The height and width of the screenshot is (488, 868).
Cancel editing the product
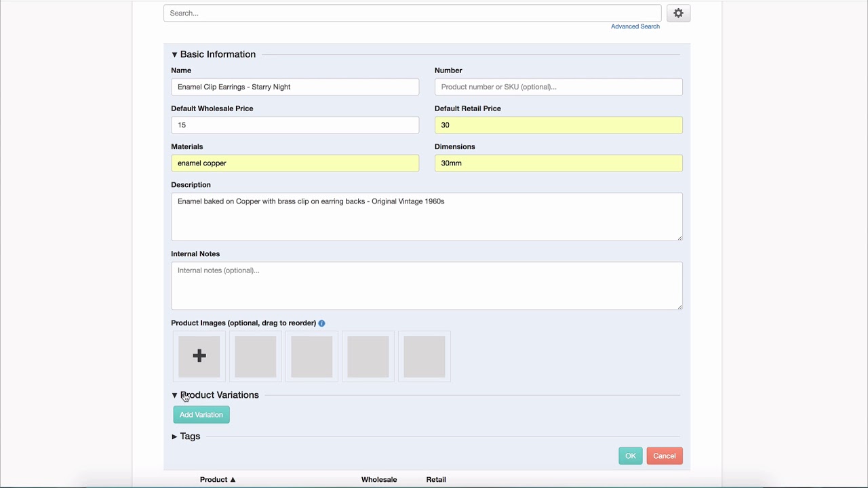coord(665,456)
